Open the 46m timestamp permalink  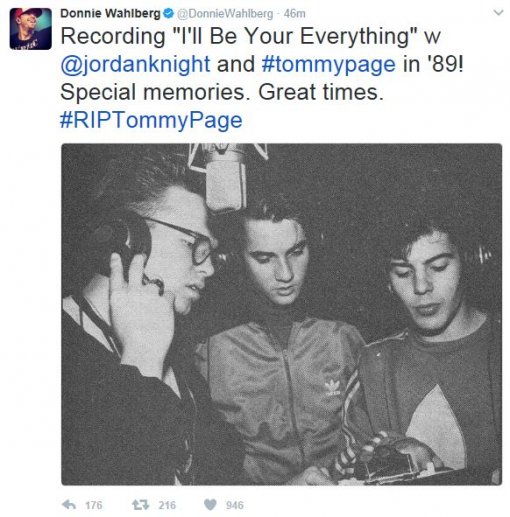pos(294,14)
